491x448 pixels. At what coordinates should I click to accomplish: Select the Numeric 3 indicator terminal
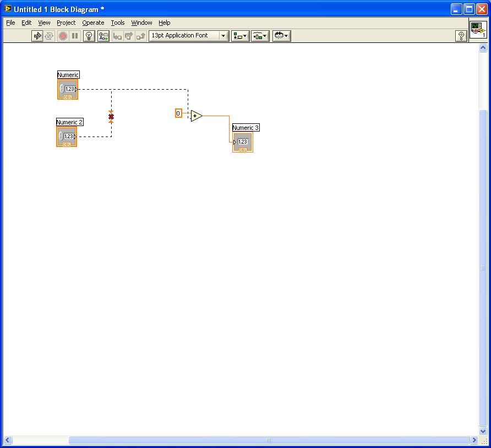(243, 143)
